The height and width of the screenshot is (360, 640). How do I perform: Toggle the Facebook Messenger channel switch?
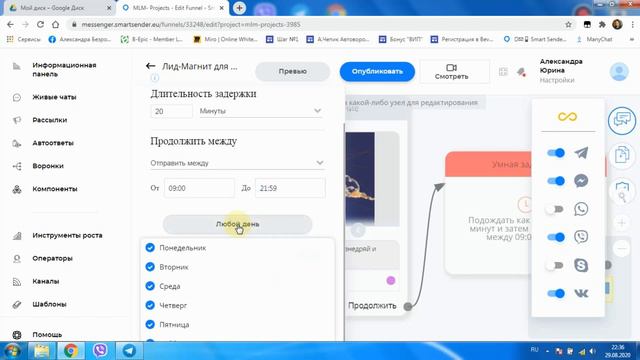pos(556,181)
